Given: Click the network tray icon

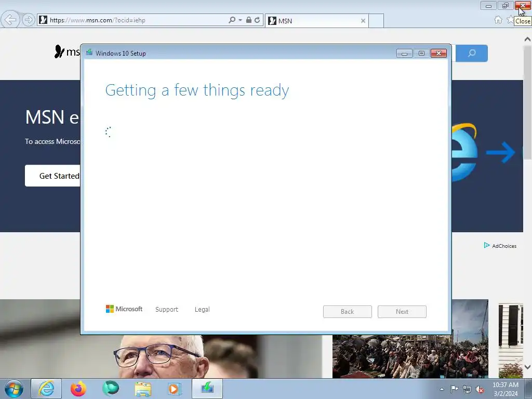Looking at the screenshot, I should tap(467, 390).
